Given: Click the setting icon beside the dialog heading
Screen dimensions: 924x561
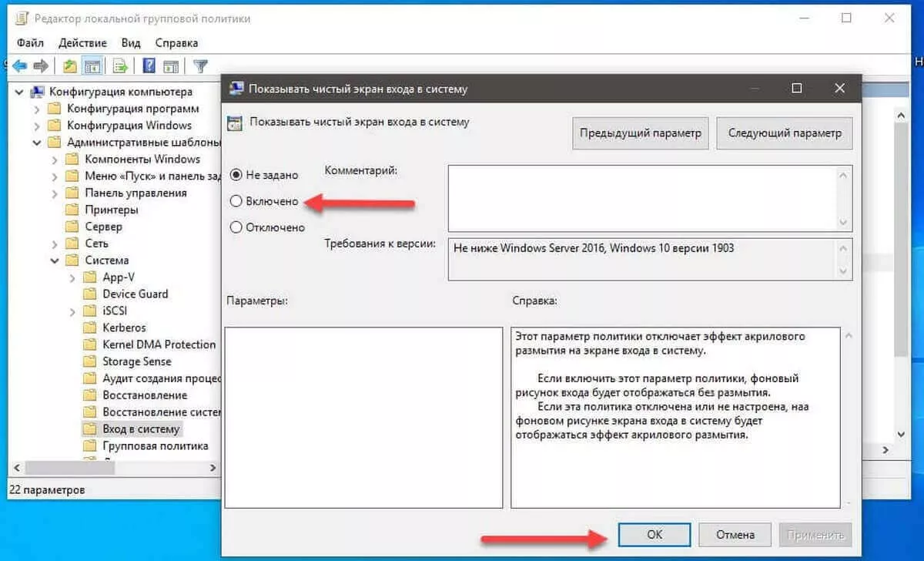Looking at the screenshot, I should tap(236, 123).
